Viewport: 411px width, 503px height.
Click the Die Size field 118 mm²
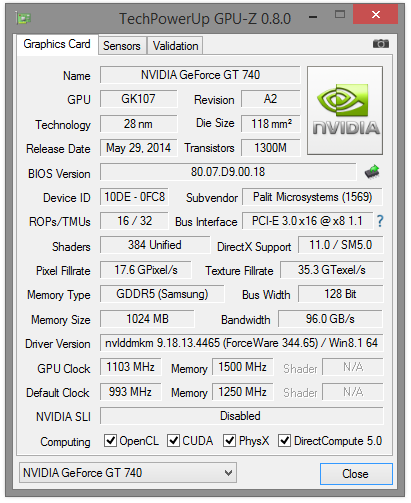click(270, 124)
